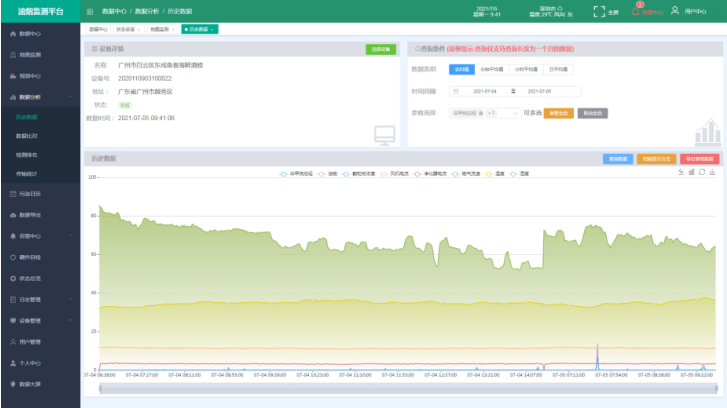Save chart as image icon
Screen dimensions: 727x408
coord(711,172)
